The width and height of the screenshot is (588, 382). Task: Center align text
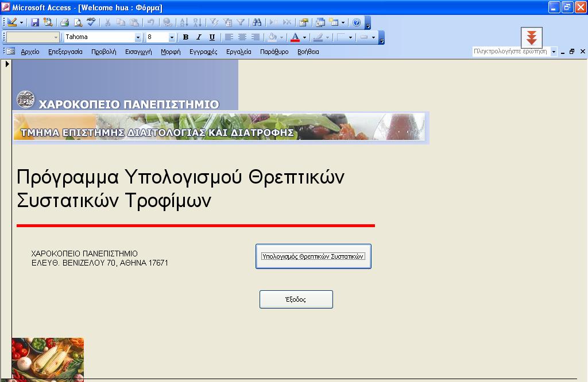tap(242, 37)
